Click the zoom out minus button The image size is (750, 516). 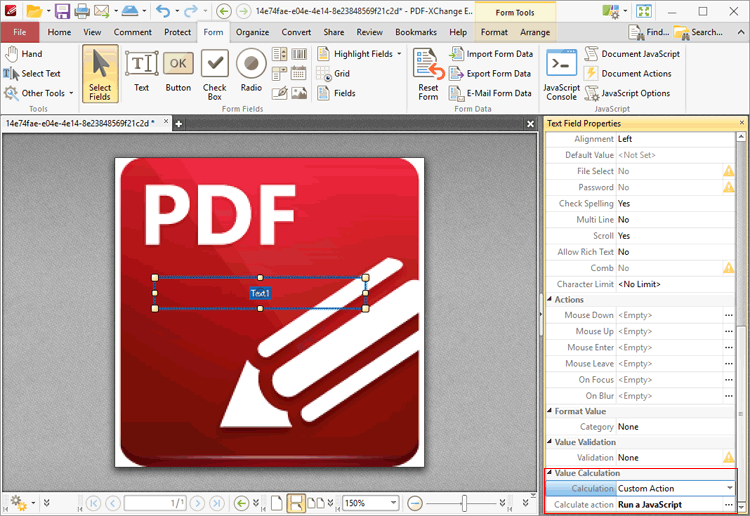[x=415, y=503]
